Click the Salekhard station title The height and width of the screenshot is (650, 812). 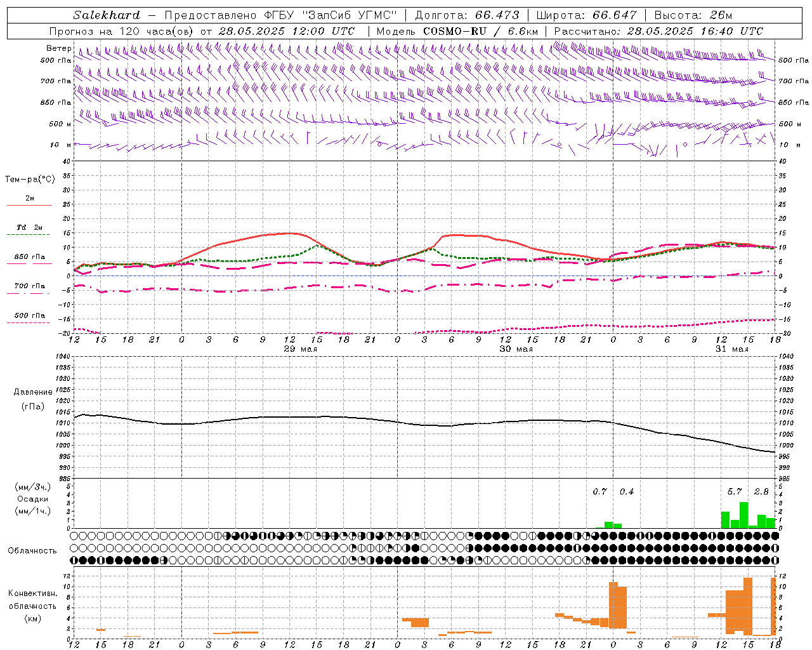(107, 15)
